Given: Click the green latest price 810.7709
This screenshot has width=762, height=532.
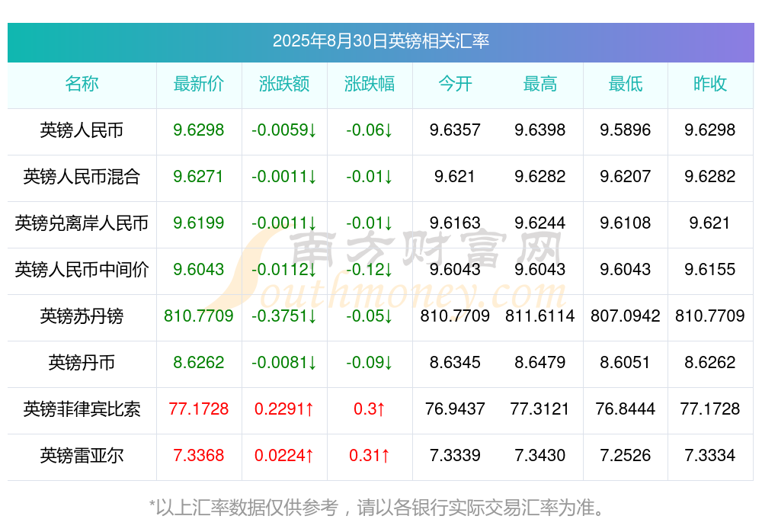Looking at the screenshot, I should click(x=198, y=316).
